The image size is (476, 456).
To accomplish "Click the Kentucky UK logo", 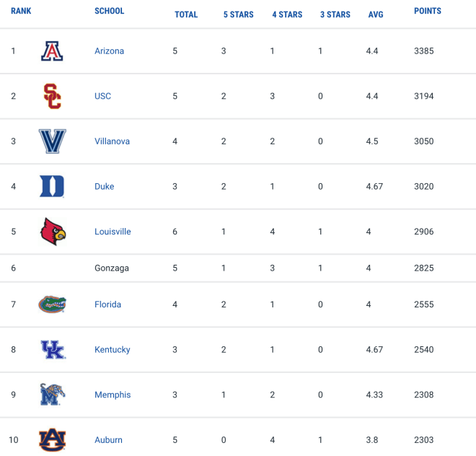I will pyautogui.click(x=53, y=349).
